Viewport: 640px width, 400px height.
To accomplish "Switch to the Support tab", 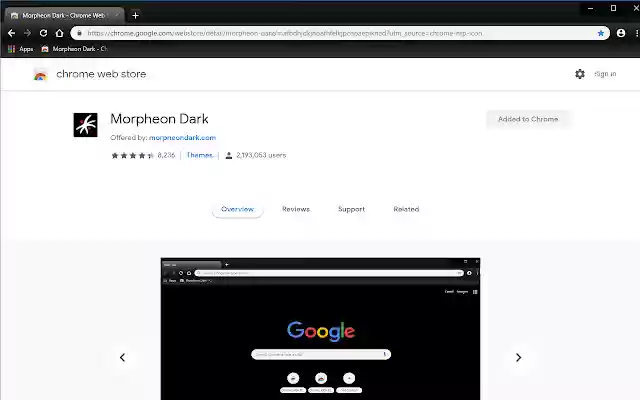I will [x=351, y=209].
